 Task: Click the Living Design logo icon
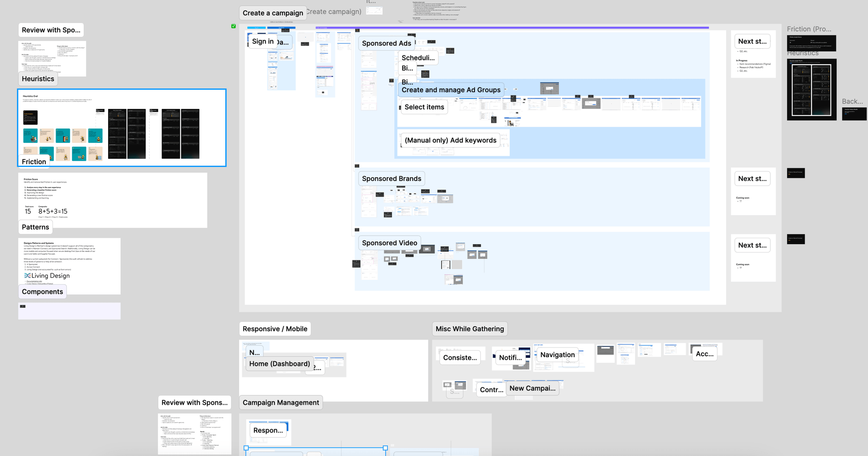click(x=27, y=276)
